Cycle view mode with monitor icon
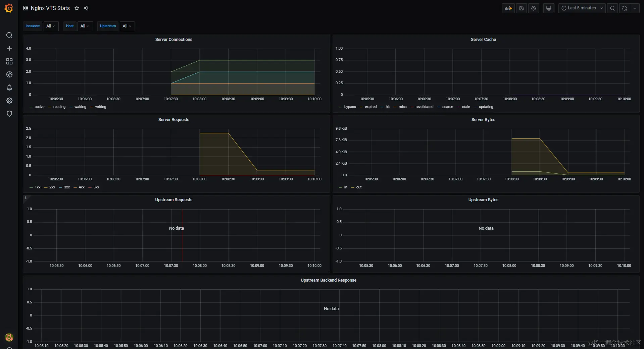644x349 pixels. click(548, 8)
